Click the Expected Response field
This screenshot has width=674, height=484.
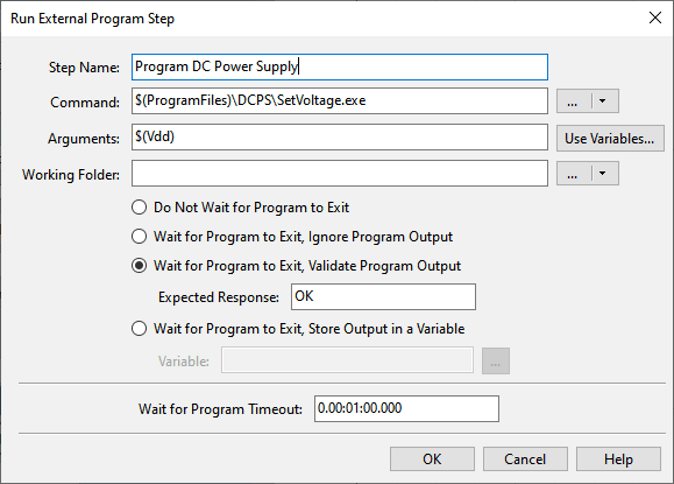(x=383, y=297)
